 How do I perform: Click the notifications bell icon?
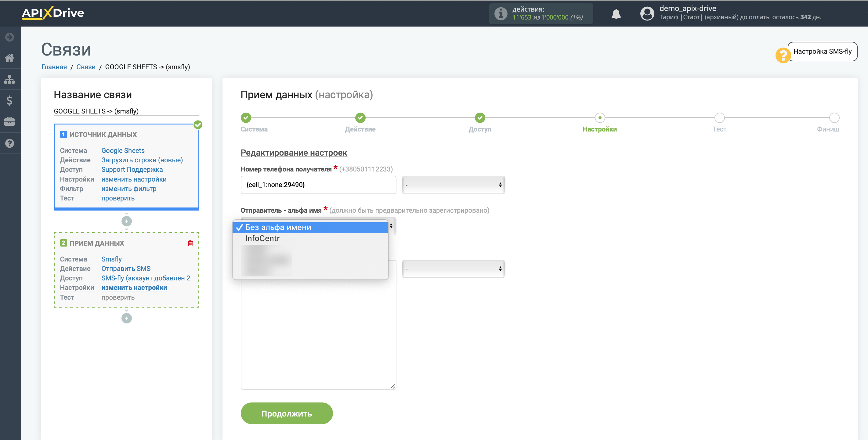click(616, 14)
